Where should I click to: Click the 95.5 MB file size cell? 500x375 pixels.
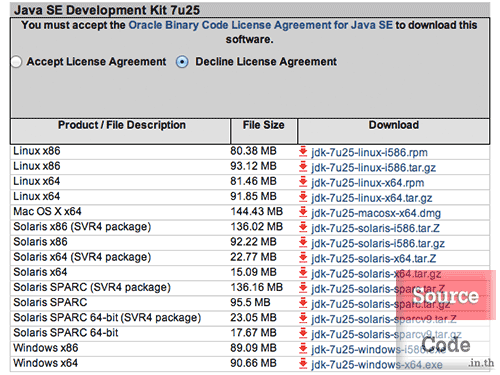click(x=250, y=302)
